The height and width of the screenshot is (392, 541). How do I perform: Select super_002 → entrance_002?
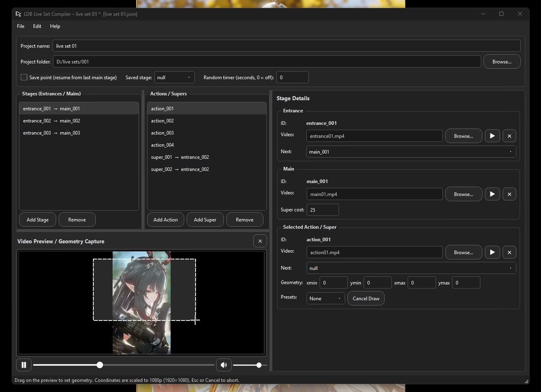206,169
